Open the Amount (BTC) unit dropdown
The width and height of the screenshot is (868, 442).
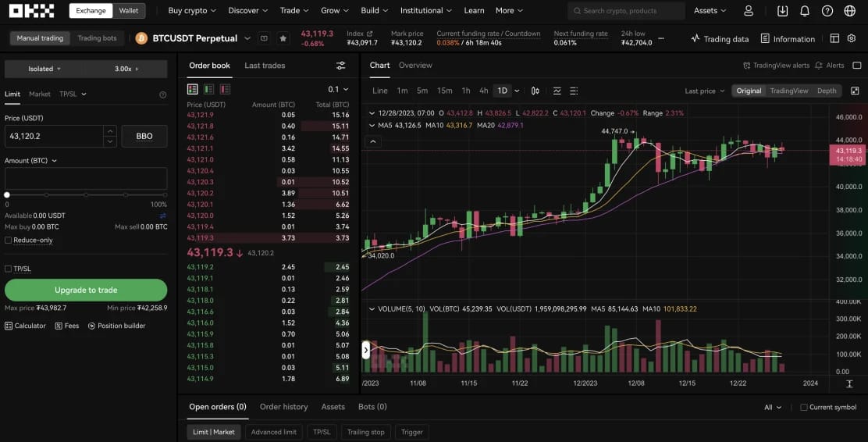(x=31, y=161)
